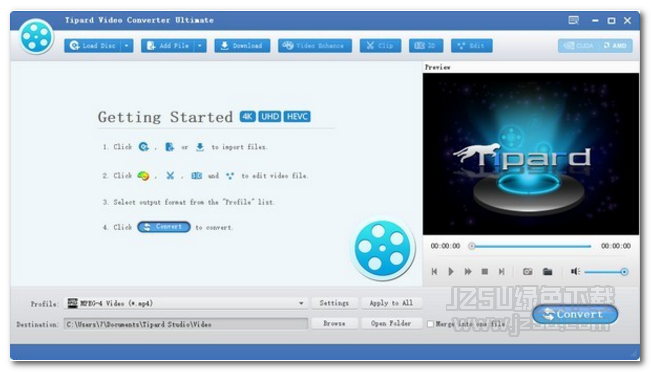
Task: Click the video enhance icon in step 2
Action: pos(143,176)
